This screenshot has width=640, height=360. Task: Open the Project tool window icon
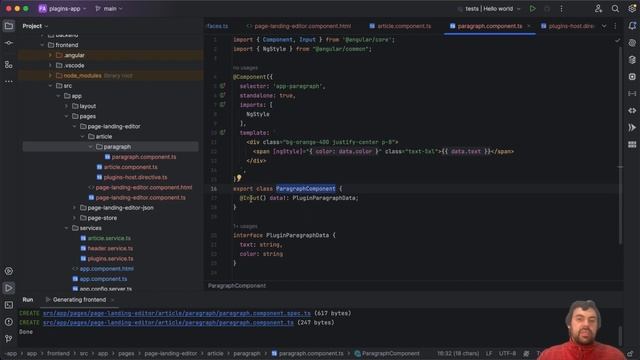(9, 26)
